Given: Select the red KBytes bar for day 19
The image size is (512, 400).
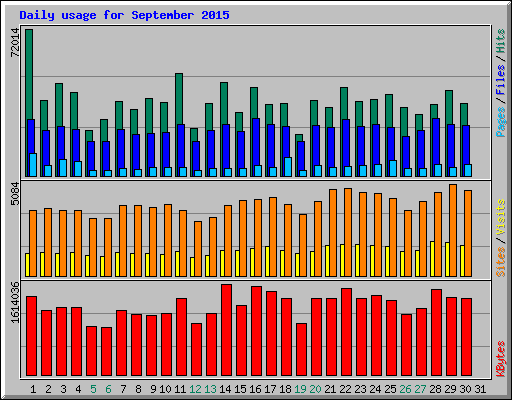Looking at the screenshot, I should (x=301, y=350).
